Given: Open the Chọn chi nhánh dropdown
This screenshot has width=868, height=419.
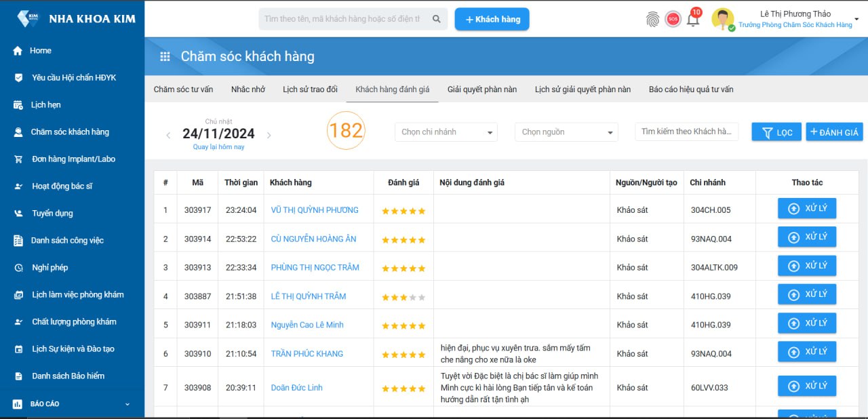Looking at the screenshot, I should 446,132.
